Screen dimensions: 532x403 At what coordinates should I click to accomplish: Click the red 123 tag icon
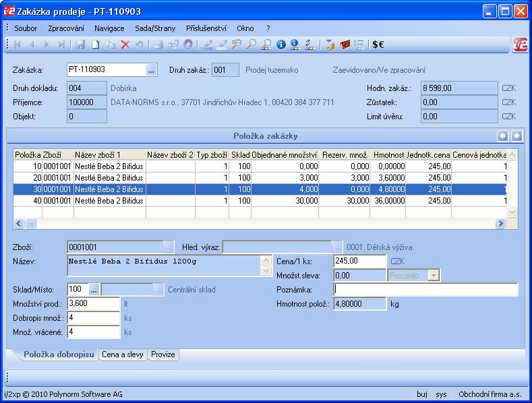(x=345, y=44)
